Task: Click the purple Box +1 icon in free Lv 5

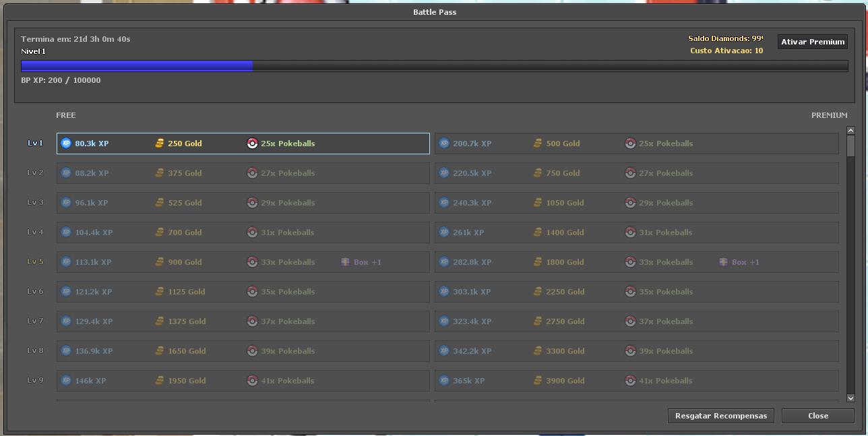Action: pyautogui.click(x=346, y=262)
